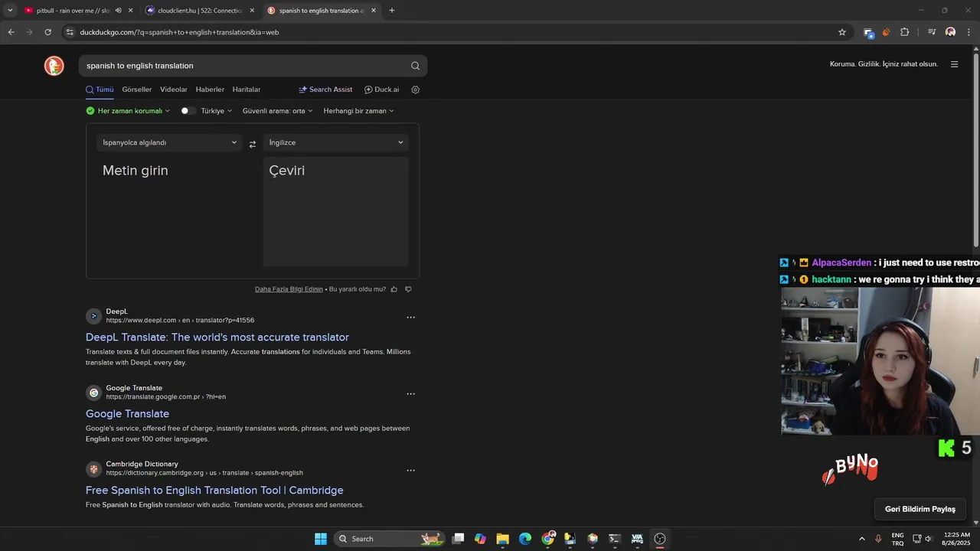Viewport: 980px width, 551px height.
Task: Switch to Görseller tab
Action: [137, 90]
